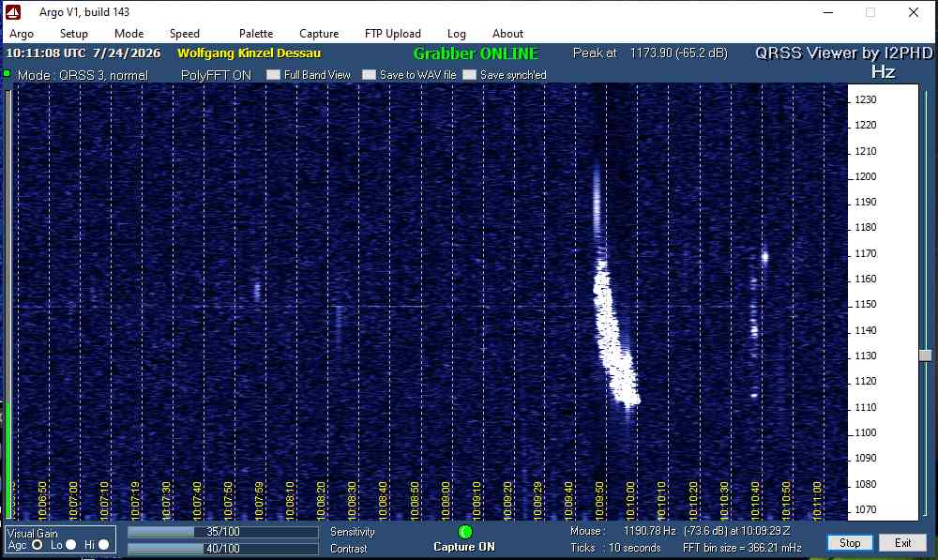Select the Lo visual gain radio button
The height and width of the screenshot is (560, 938).
[x=70, y=544]
